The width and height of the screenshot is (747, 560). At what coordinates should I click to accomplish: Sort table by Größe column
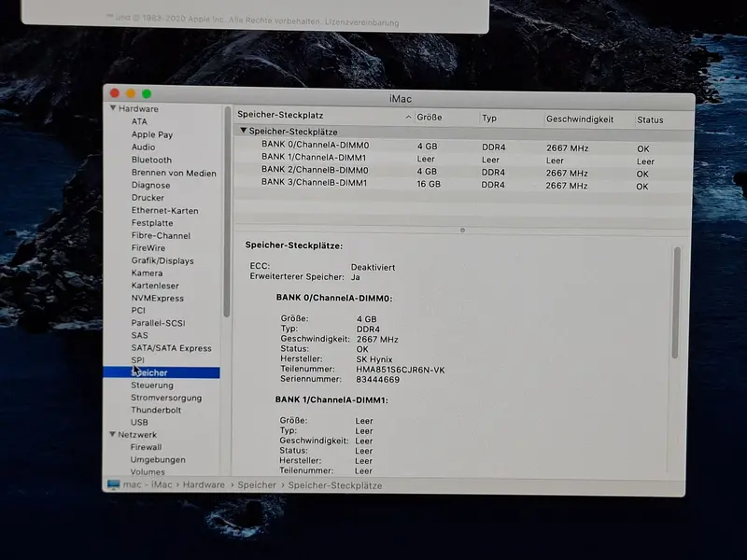[429, 118]
